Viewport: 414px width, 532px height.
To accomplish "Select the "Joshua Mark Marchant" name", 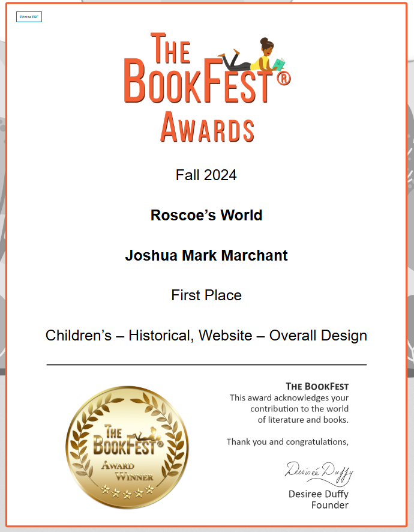I will click(x=206, y=255).
